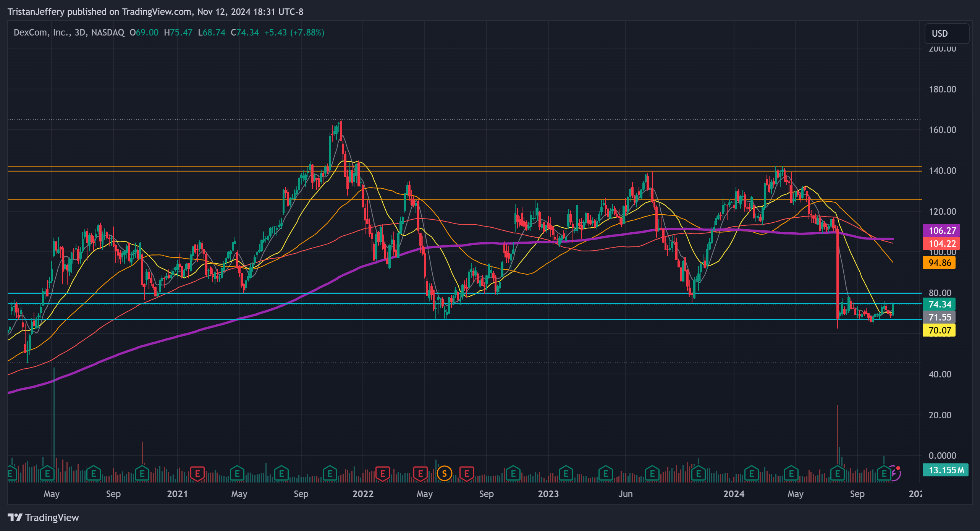Click the 120.00 price axis label
This screenshot has height=531, width=980.
click(943, 212)
